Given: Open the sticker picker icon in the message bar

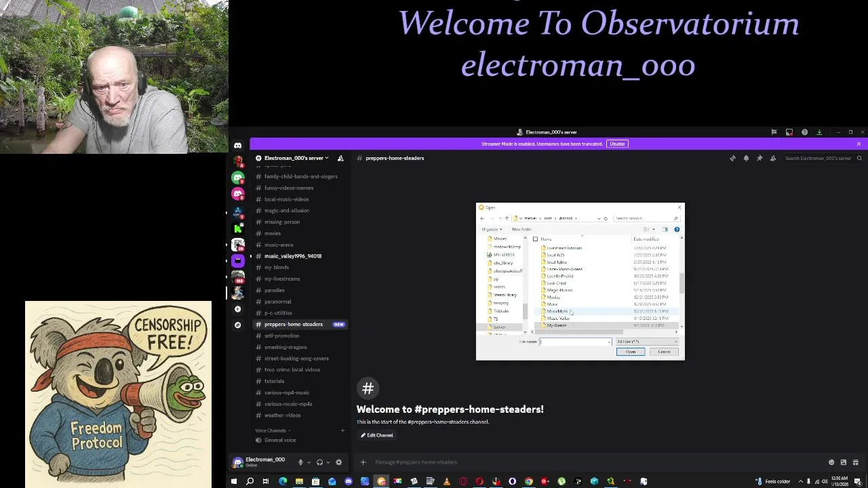Looking at the screenshot, I should (844, 462).
